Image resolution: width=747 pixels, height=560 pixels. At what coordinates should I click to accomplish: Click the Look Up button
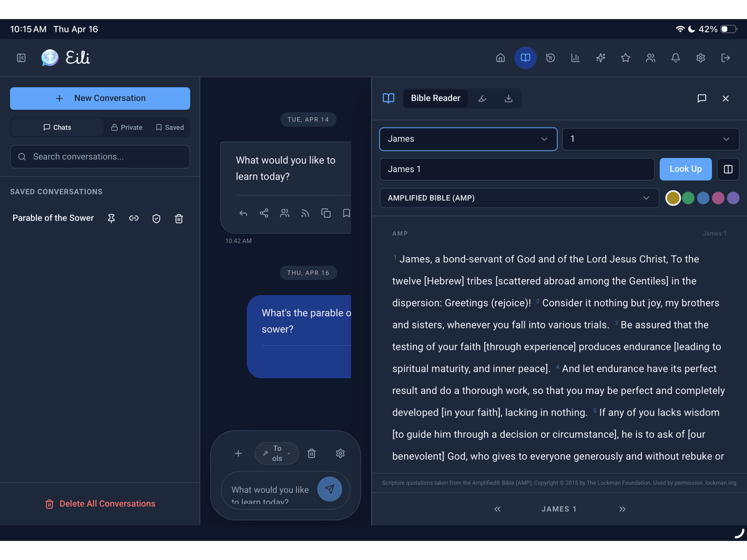(685, 169)
